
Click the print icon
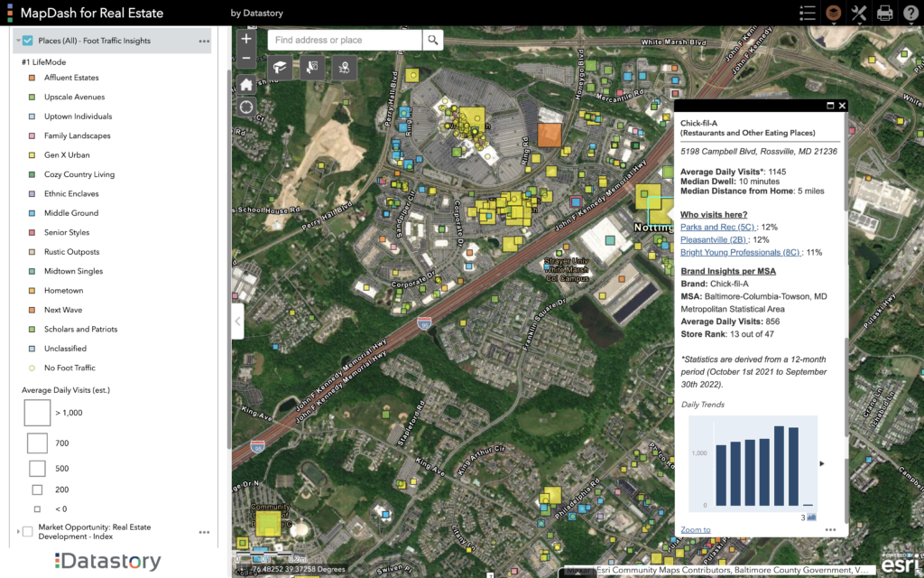884,13
